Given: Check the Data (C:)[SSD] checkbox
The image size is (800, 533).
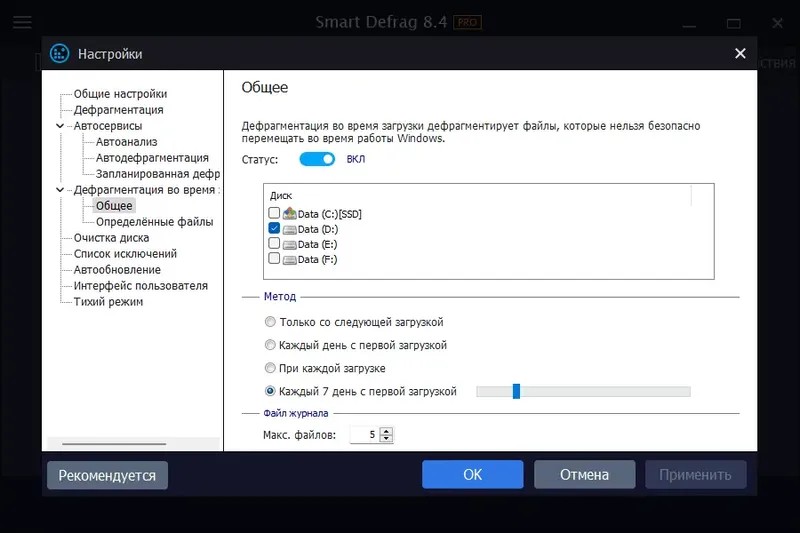Looking at the screenshot, I should (x=274, y=212).
